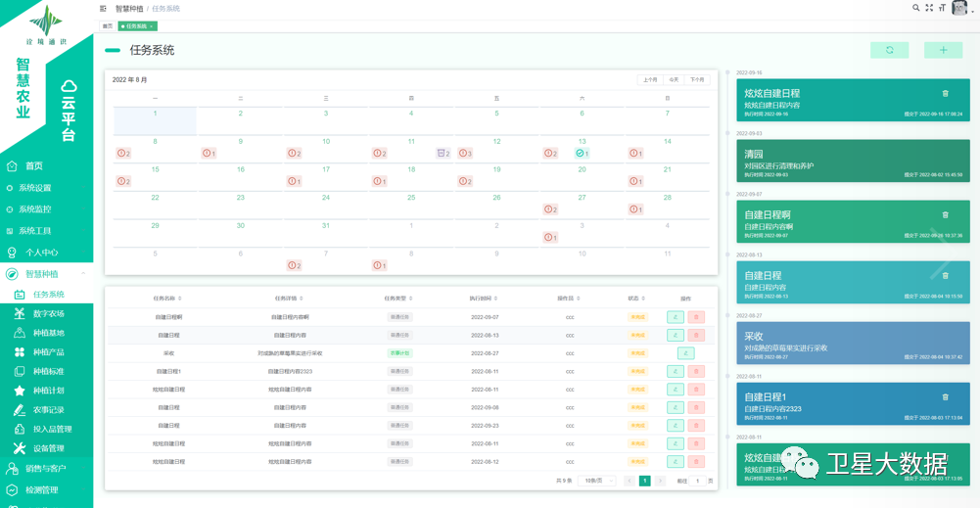Delete the first table row 自建日程啊
The image size is (980, 508).
[696, 317]
